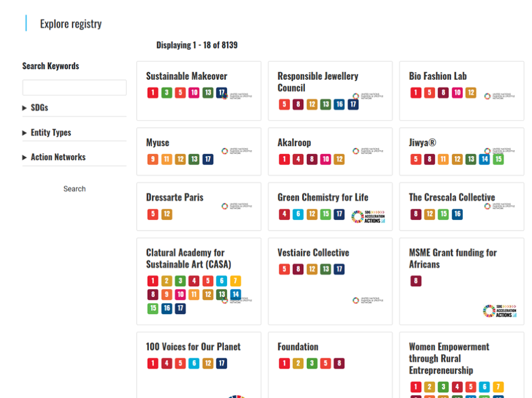The height and width of the screenshot is (398, 532).
Task: Open Women Empowerment through Rural Entrepreneurship
Action: (x=449, y=358)
